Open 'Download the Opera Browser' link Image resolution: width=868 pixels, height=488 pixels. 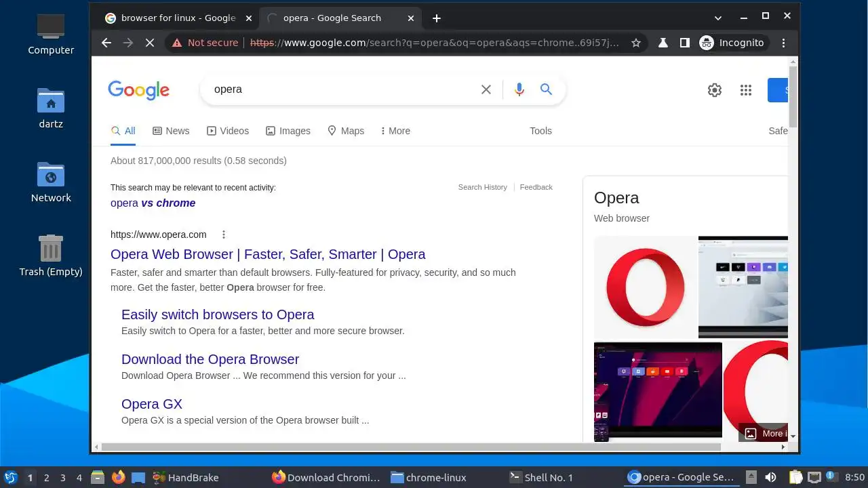pos(210,359)
